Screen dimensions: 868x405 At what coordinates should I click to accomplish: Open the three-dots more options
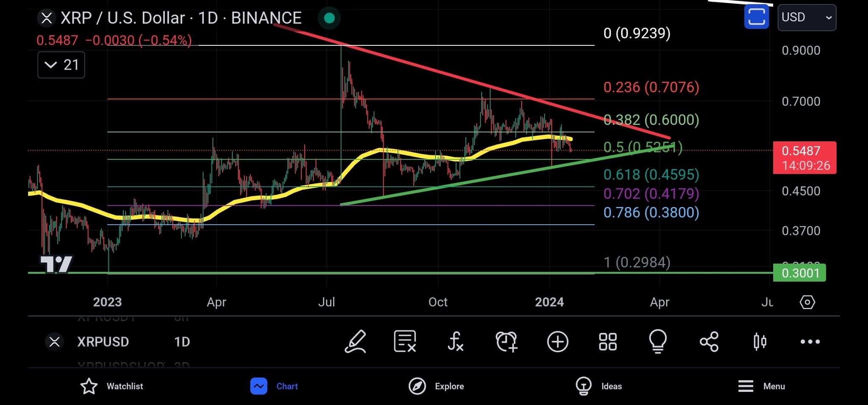point(810,341)
